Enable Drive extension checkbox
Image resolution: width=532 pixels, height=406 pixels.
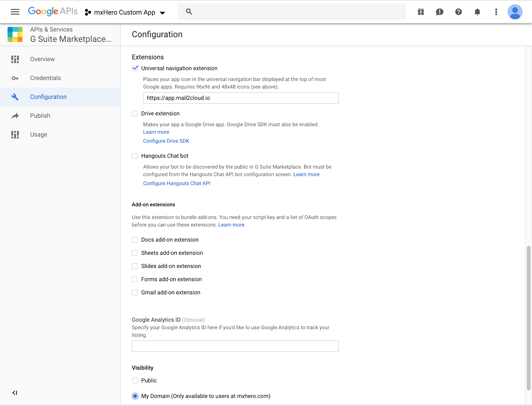[x=135, y=113]
